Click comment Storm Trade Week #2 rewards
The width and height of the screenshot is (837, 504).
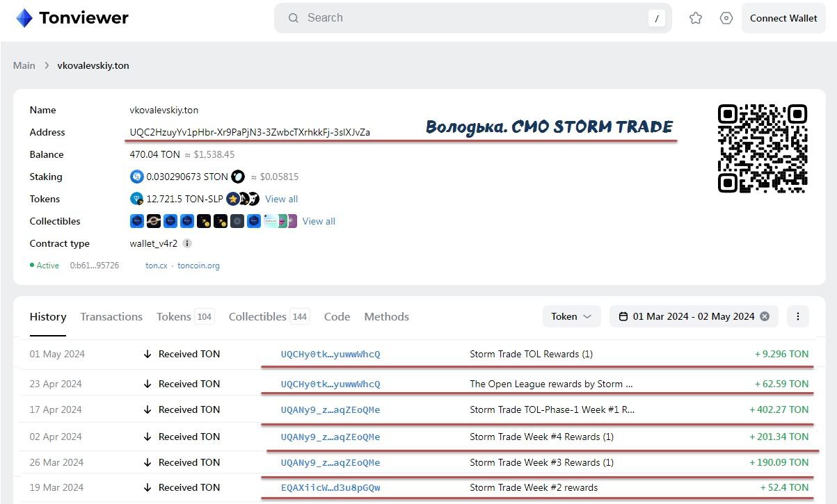tap(534, 487)
